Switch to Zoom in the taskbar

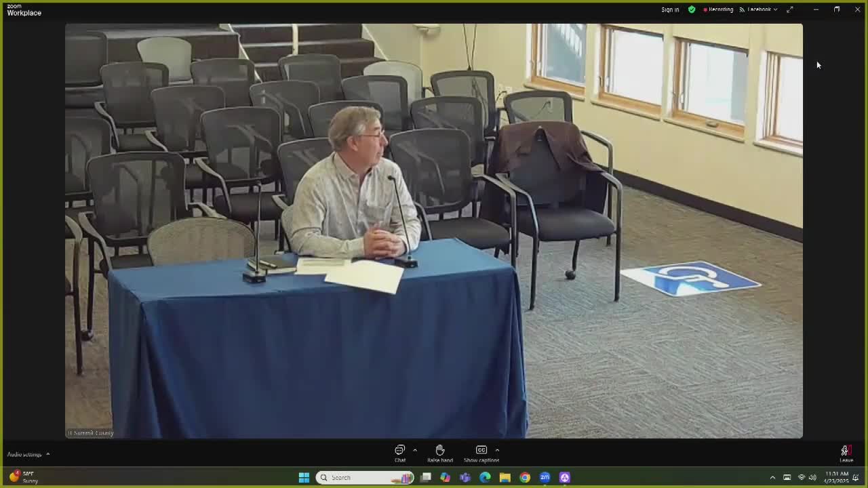pos(545,477)
